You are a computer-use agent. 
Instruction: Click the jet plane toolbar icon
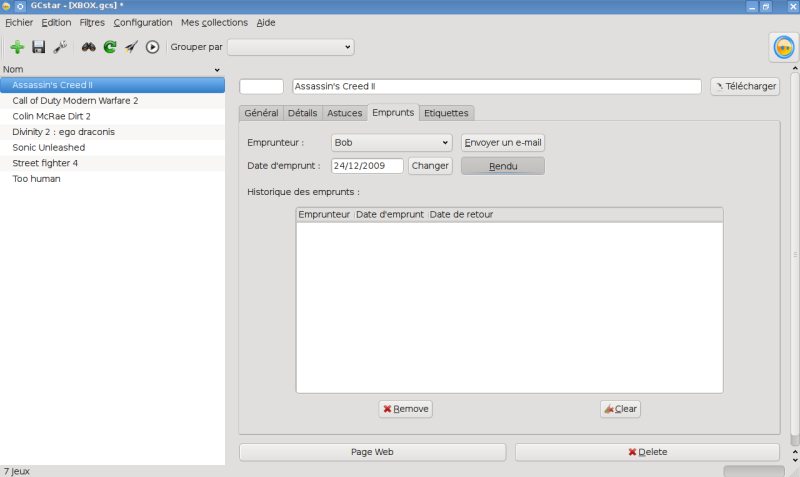pyautogui.click(x=131, y=47)
